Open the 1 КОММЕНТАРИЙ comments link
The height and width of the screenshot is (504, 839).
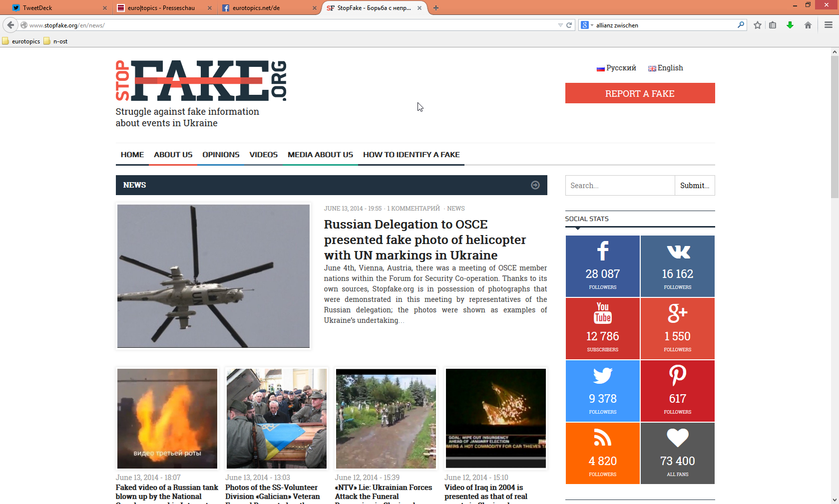[x=414, y=209]
